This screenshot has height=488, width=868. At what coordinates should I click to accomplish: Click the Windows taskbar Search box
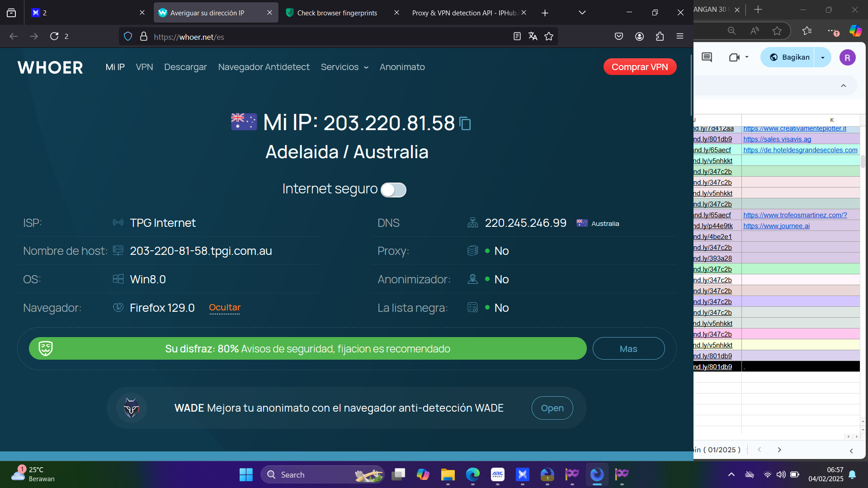(322, 474)
